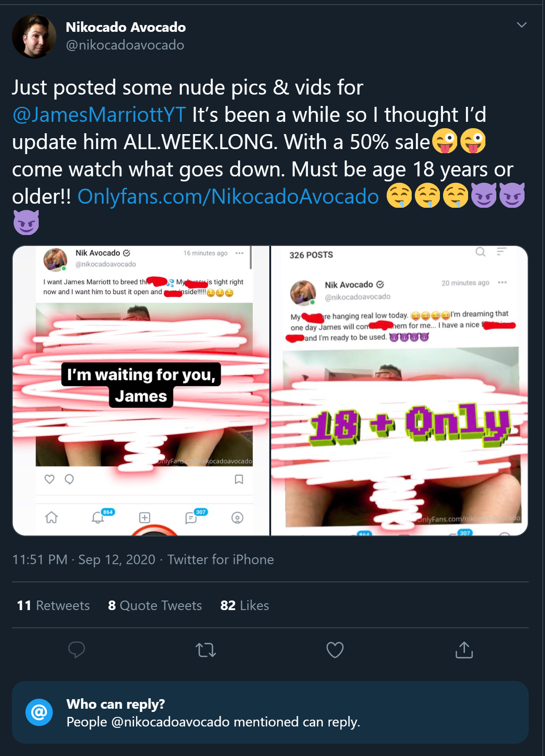Image resolution: width=545 pixels, height=756 pixels.
Task: View the 82 Likes list
Action: point(244,606)
